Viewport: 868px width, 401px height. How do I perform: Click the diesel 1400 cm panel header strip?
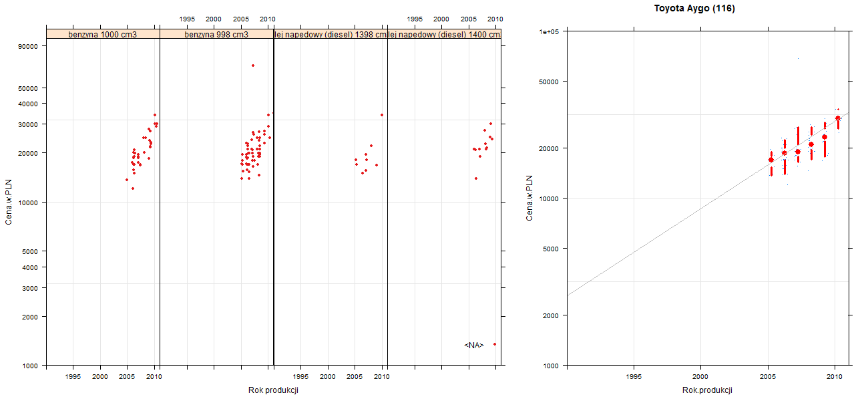click(x=444, y=34)
